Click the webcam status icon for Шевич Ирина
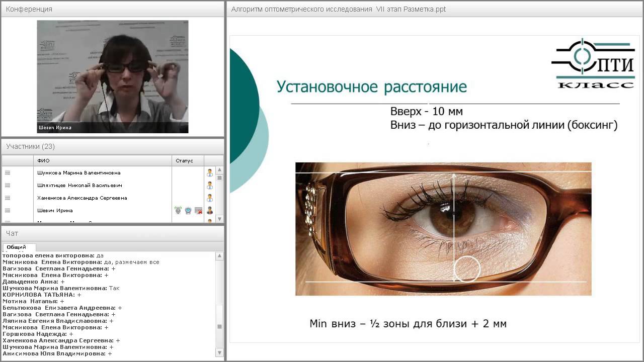This screenshot has height=362, width=644. 188,211
